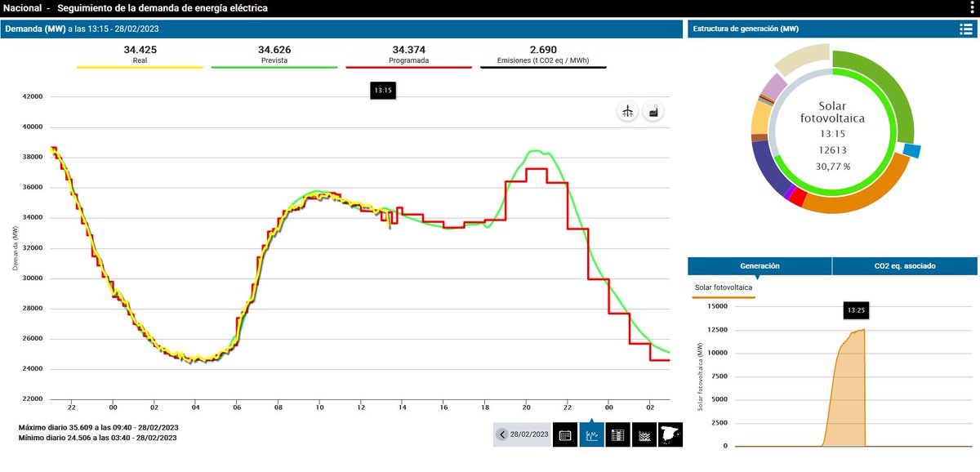The image size is (980, 472).
Task: Click the red segment of the donut
Action: (x=798, y=198)
